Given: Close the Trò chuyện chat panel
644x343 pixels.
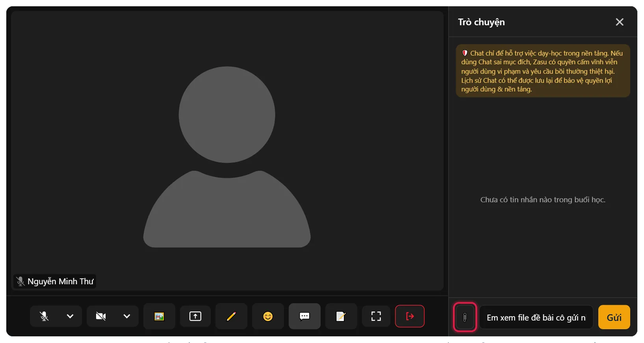Looking at the screenshot, I should (620, 22).
